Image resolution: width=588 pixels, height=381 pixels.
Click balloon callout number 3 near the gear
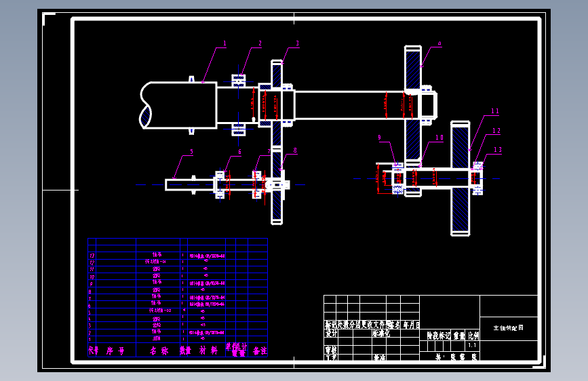(x=297, y=43)
